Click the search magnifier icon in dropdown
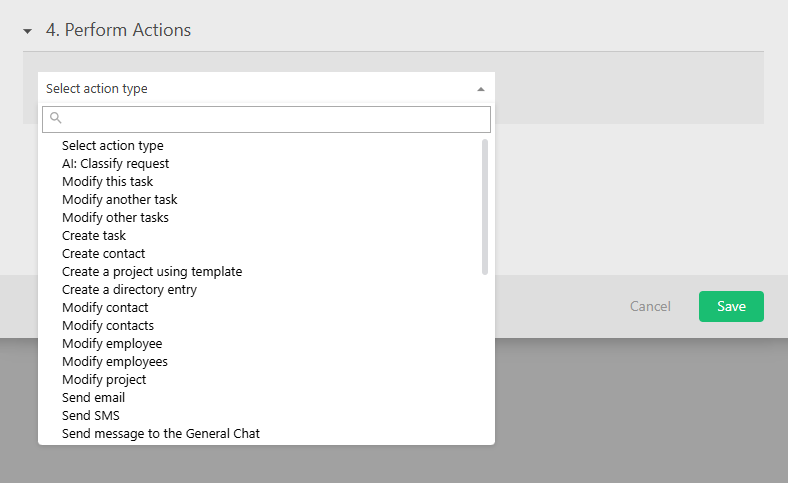788x483 pixels. pos(56,118)
